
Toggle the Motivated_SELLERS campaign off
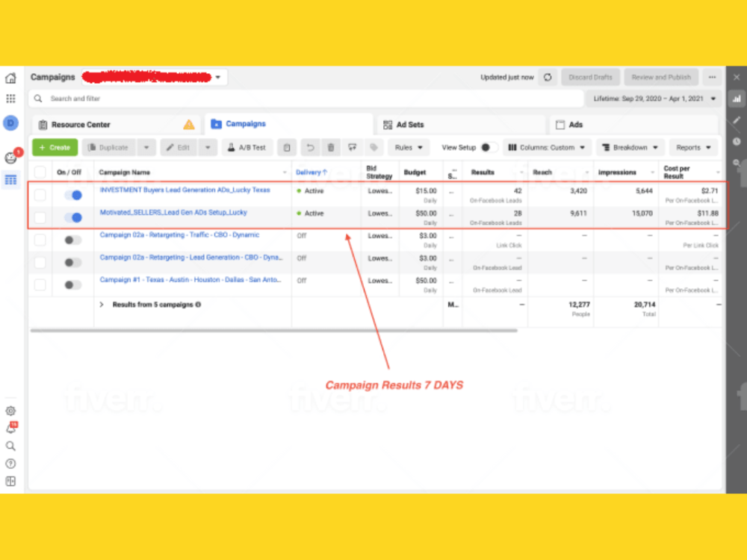click(x=73, y=217)
